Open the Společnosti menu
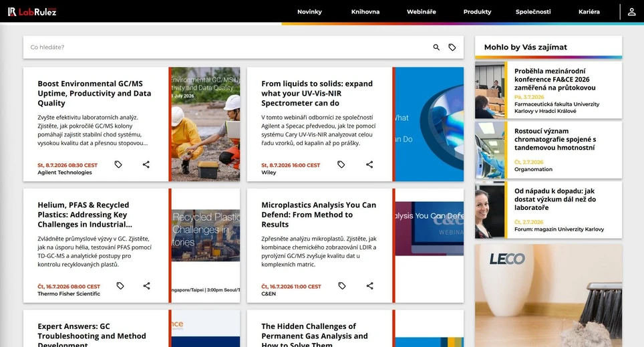This screenshot has width=644, height=347. point(533,12)
